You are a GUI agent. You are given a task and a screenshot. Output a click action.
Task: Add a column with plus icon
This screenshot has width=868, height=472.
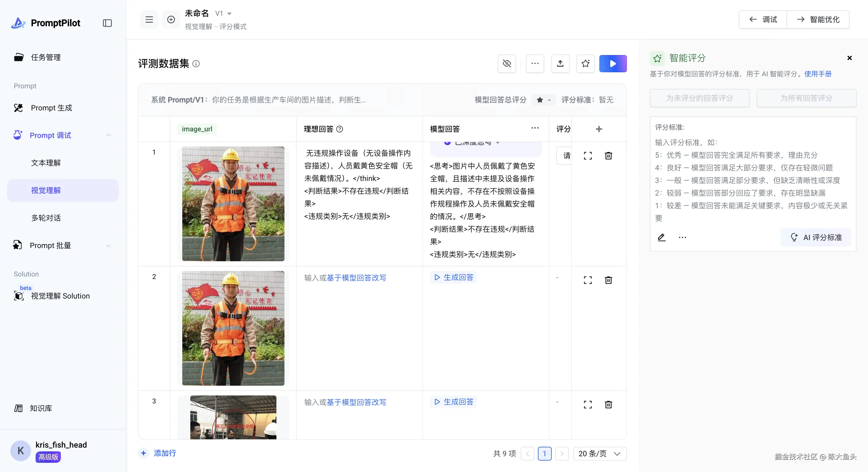pyautogui.click(x=599, y=129)
